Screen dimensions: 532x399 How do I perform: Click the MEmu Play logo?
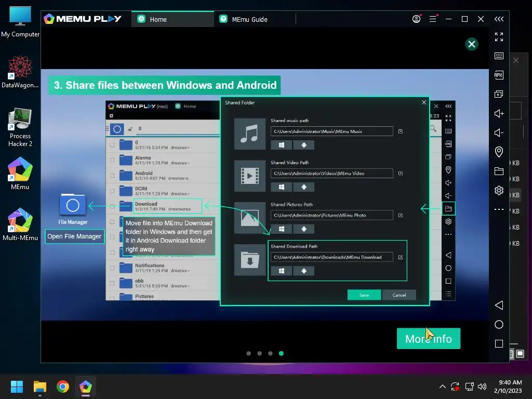83,19
